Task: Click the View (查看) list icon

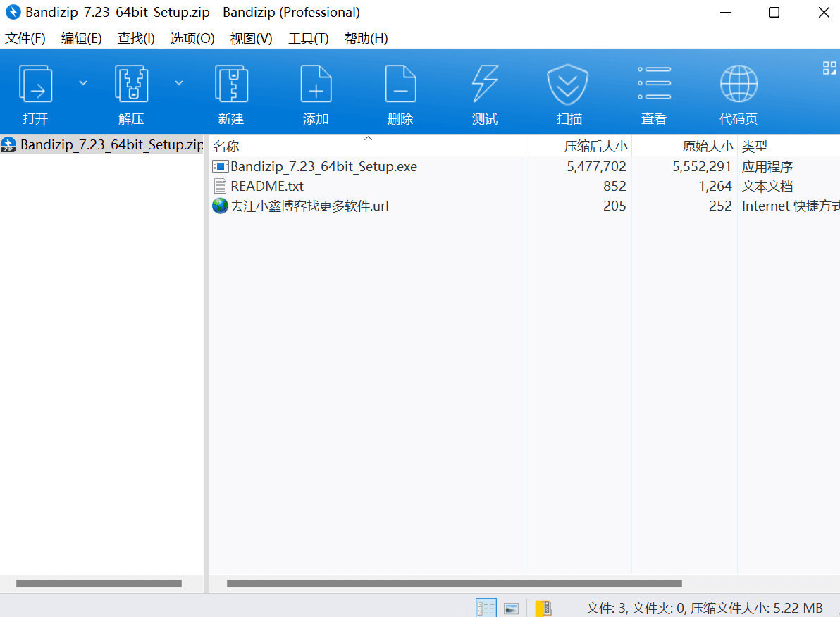Action: [x=654, y=83]
